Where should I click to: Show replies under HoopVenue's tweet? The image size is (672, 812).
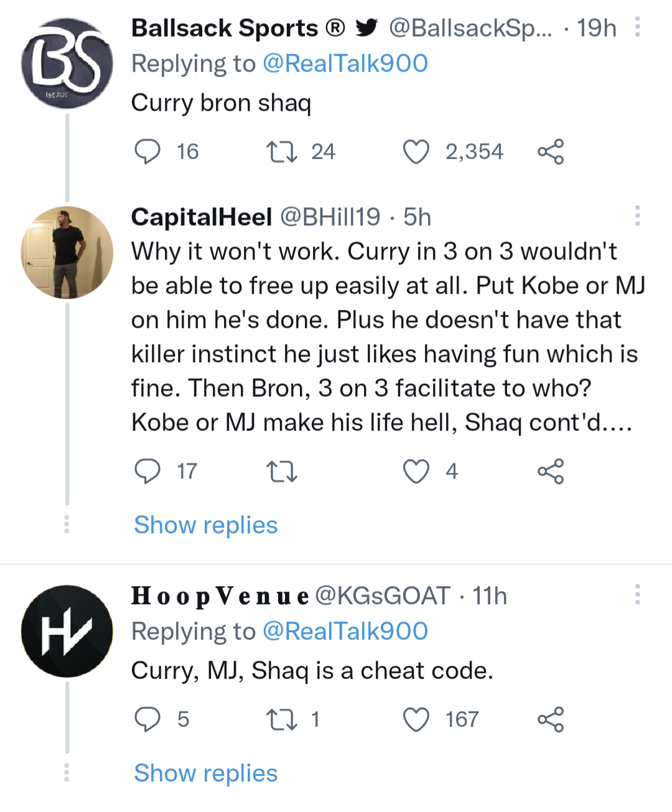pyautogui.click(x=206, y=773)
